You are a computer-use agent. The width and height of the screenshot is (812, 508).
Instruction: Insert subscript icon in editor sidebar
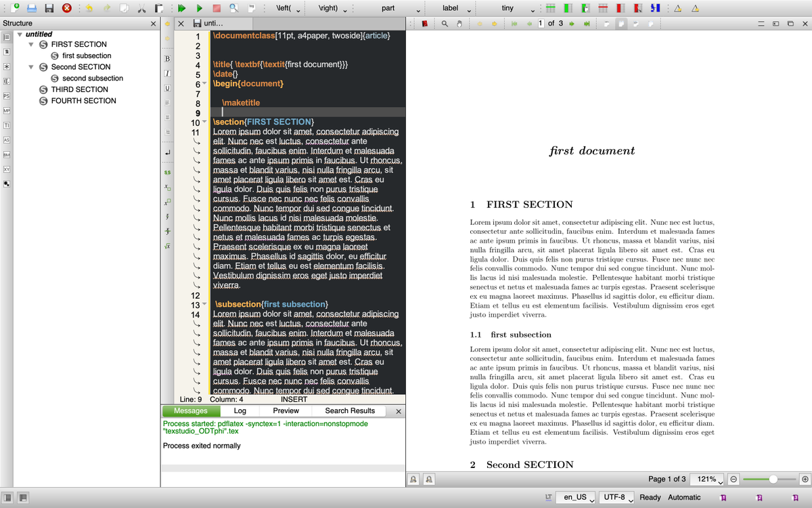pyautogui.click(x=166, y=187)
